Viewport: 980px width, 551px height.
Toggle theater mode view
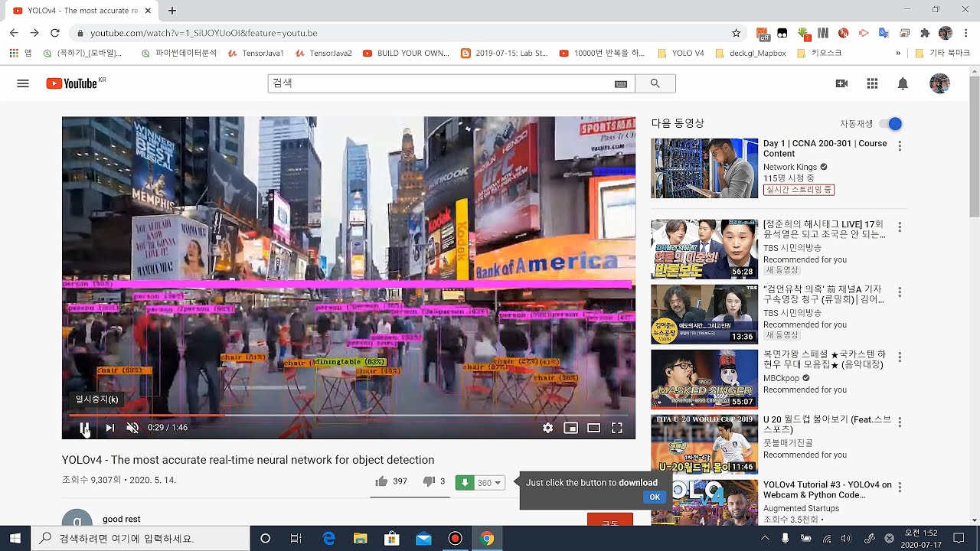593,428
